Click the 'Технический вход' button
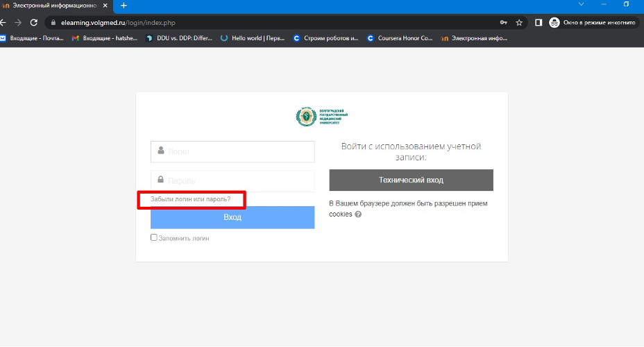The image size is (644, 347). (411, 180)
